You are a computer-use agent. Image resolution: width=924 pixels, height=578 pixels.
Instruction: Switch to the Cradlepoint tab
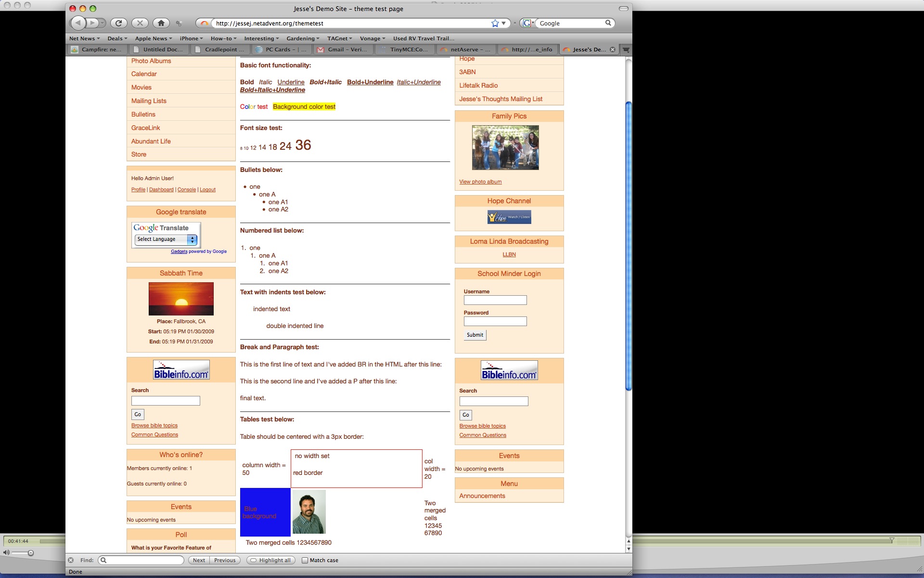coord(219,49)
